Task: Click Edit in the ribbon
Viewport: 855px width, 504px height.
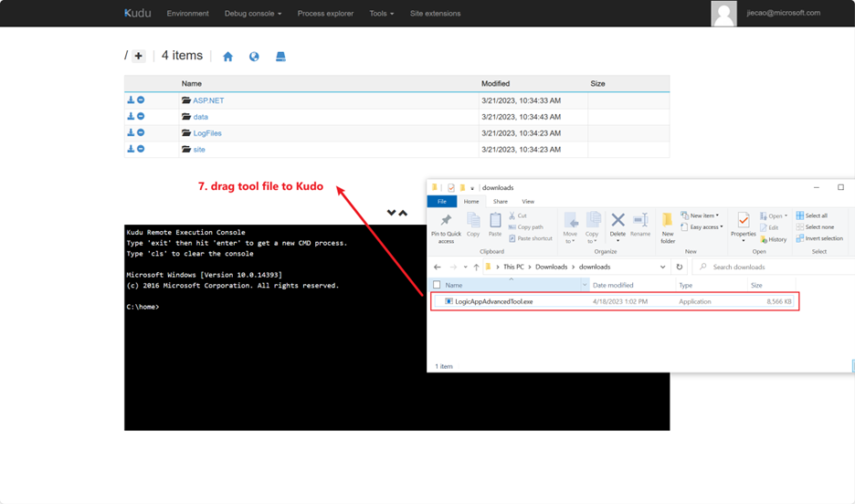Action: click(769, 227)
